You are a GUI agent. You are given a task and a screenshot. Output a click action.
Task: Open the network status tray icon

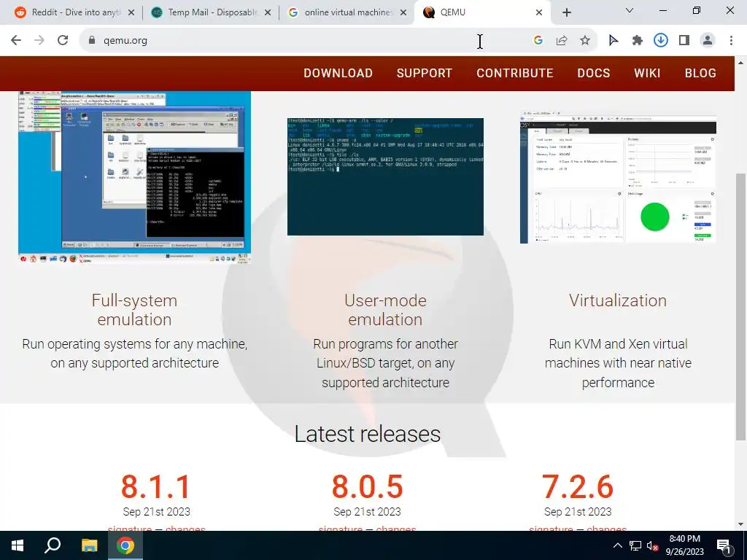pos(635,545)
